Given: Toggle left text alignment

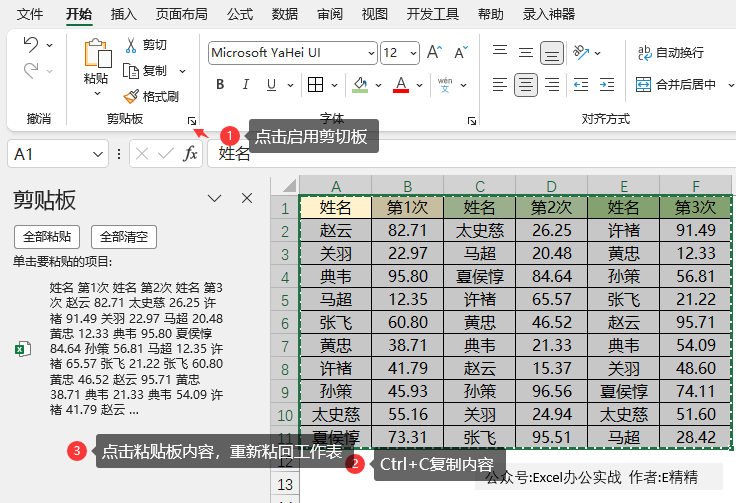Looking at the screenshot, I should (500, 85).
